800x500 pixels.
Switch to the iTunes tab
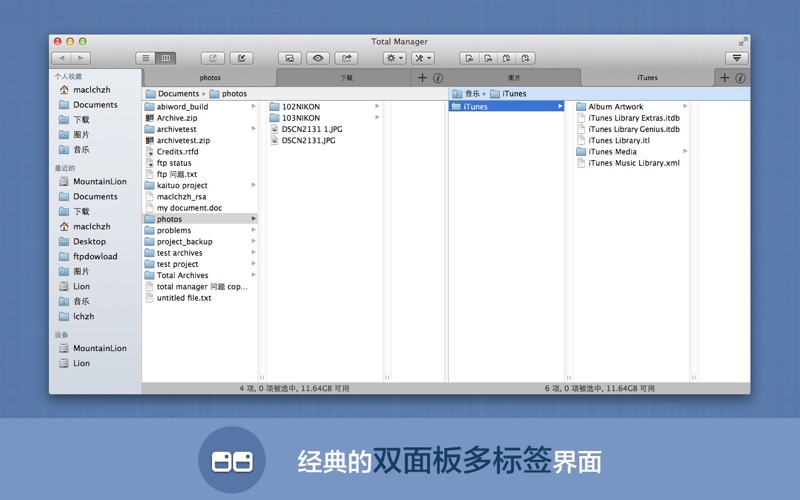coord(647,78)
